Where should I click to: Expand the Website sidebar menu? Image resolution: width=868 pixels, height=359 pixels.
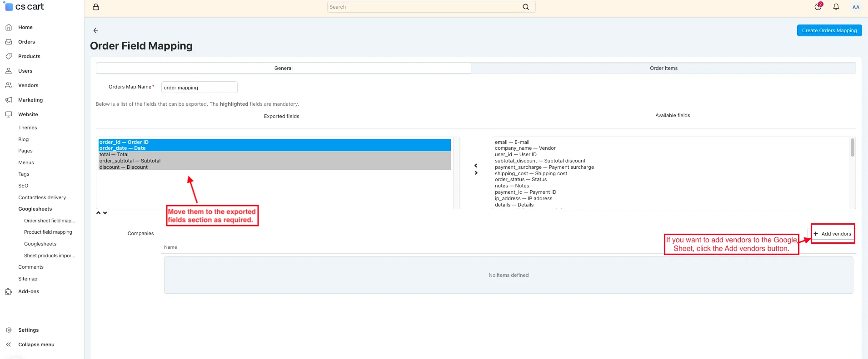point(28,114)
